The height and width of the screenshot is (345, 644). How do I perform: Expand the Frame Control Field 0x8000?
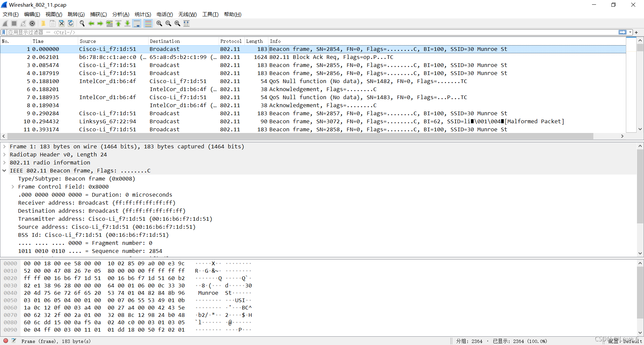(x=13, y=187)
